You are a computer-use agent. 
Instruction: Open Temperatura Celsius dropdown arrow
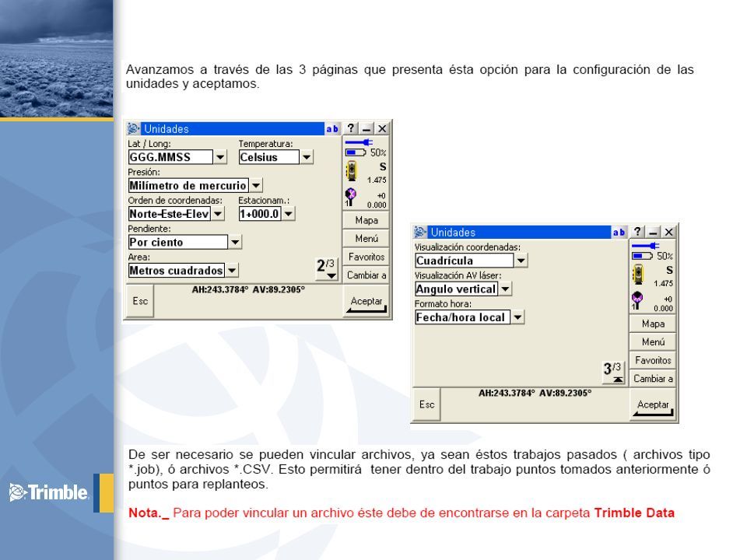[307, 157]
